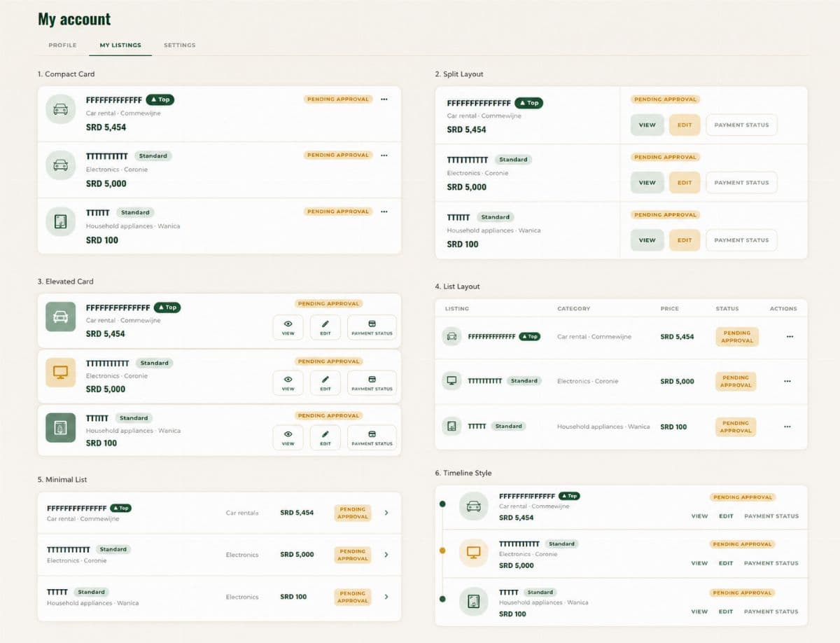
Task: Click PAYMENT STATUS link for Timeline SRD 5,454 listing
Action: coord(771,516)
